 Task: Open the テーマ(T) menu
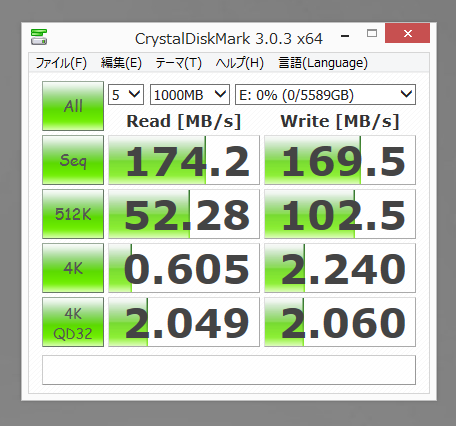coord(178,63)
